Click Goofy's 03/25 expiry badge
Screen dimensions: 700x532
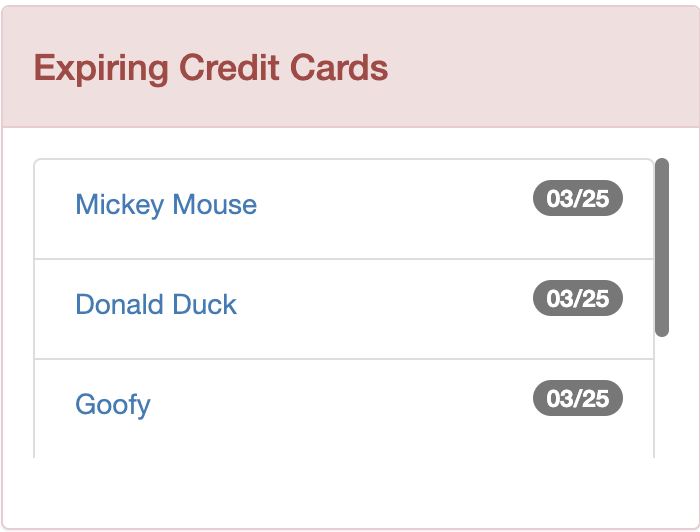[x=578, y=398]
